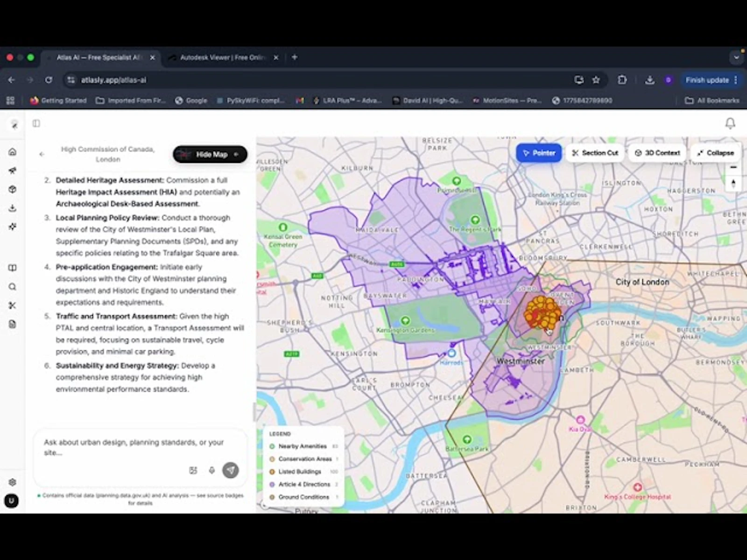Open the notifications bell
This screenshot has width=747, height=560.
click(730, 123)
